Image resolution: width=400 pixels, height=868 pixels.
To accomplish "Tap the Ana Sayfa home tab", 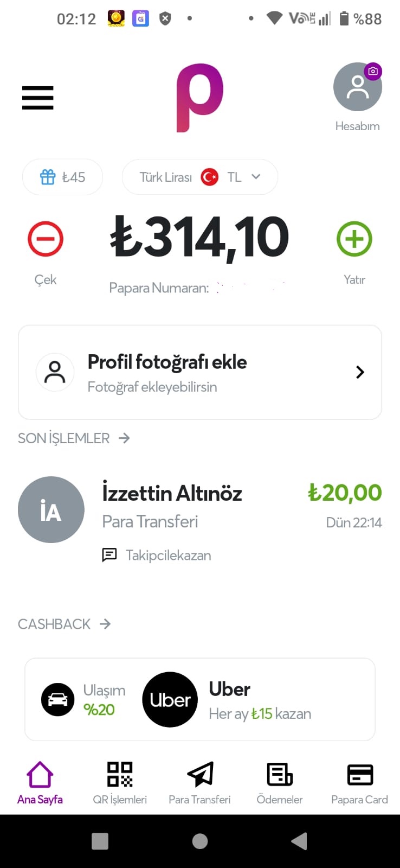I will (40, 783).
